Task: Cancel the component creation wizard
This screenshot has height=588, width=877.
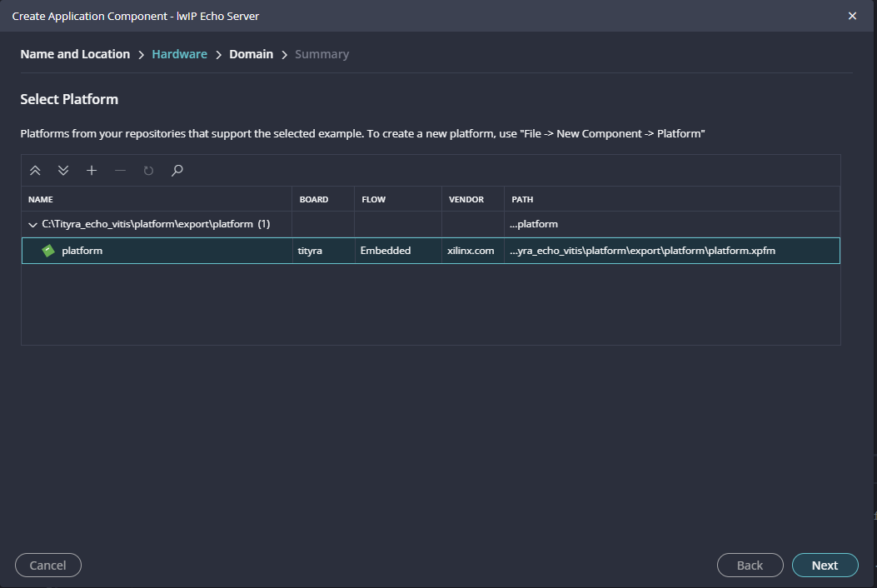Action: (x=47, y=566)
